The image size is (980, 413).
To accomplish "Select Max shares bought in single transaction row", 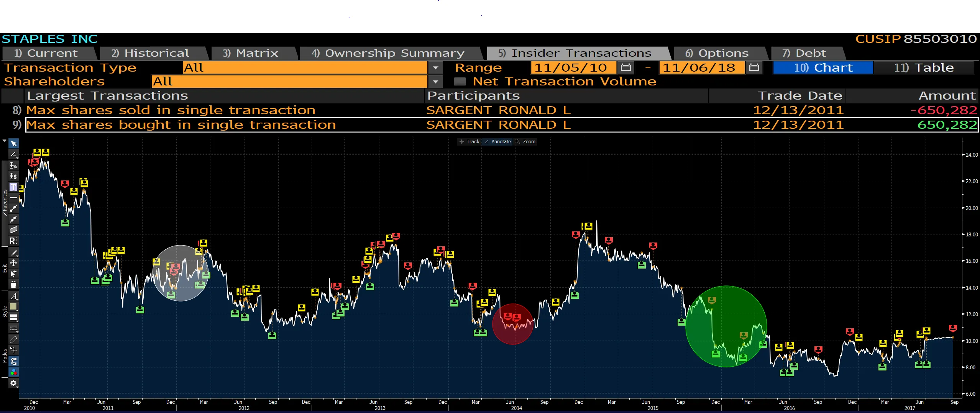I will tap(502, 125).
